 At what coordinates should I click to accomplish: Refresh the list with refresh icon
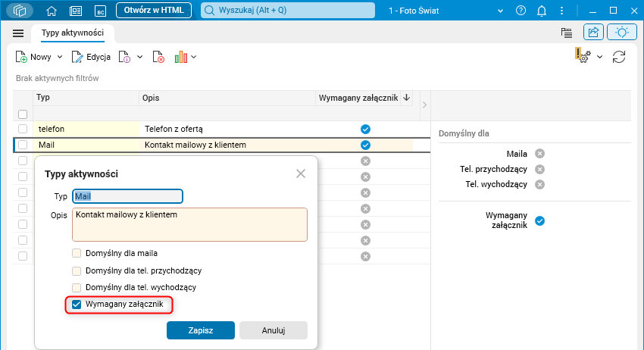618,57
